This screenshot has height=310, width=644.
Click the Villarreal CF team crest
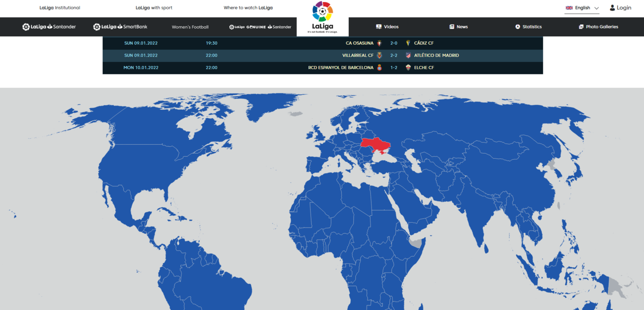click(379, 55)
